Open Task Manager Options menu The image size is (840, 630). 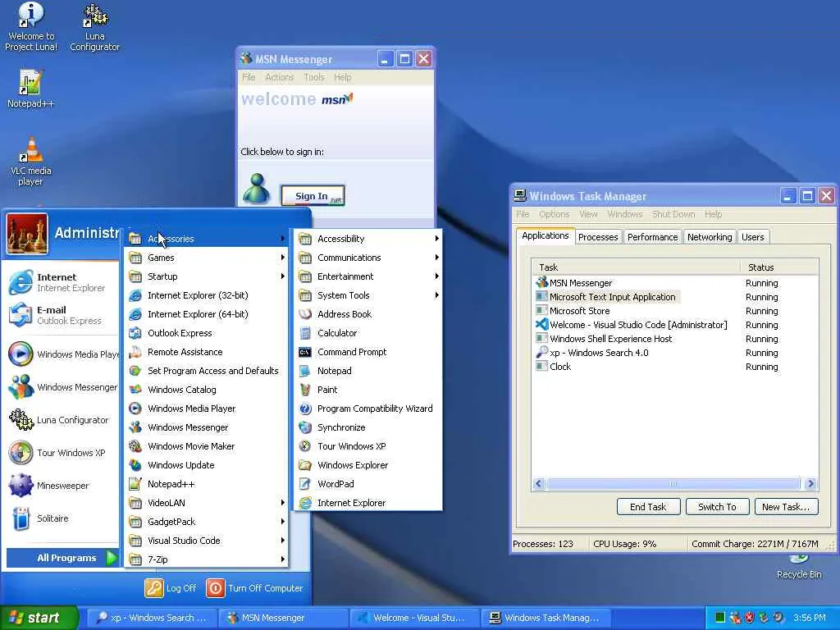click(x=554, y=214)
